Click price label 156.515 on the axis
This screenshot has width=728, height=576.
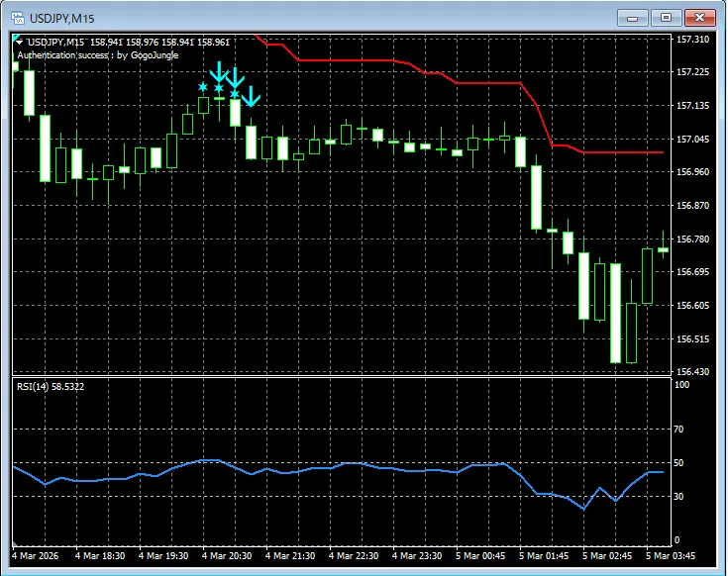pyautogui.click(x=692, y=339)
